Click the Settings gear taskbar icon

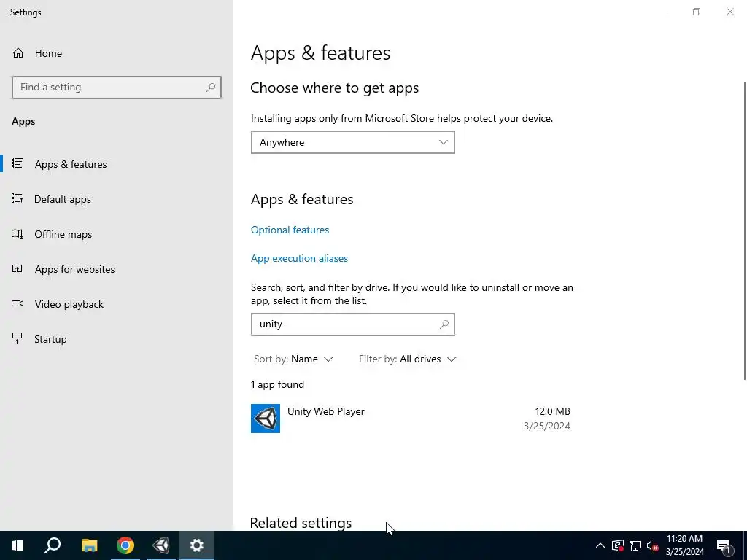coord(197,545)
